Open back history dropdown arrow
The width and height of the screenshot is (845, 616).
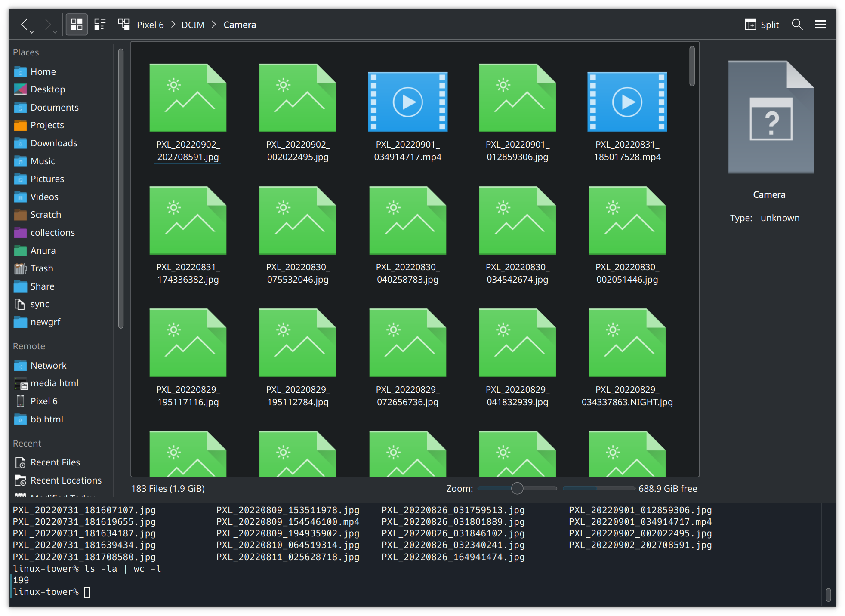coord(32,32)
